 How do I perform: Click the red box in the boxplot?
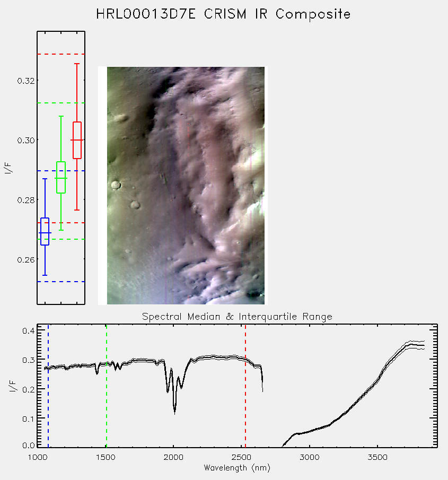coord(77,140)
